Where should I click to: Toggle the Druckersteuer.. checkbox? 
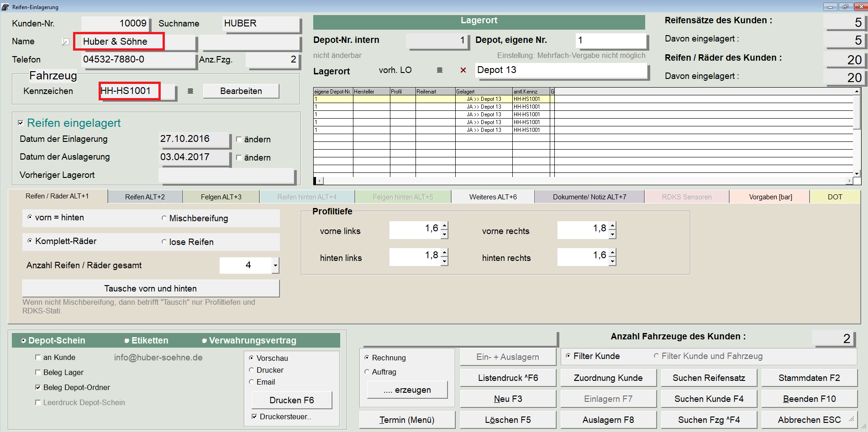(254, 416)
